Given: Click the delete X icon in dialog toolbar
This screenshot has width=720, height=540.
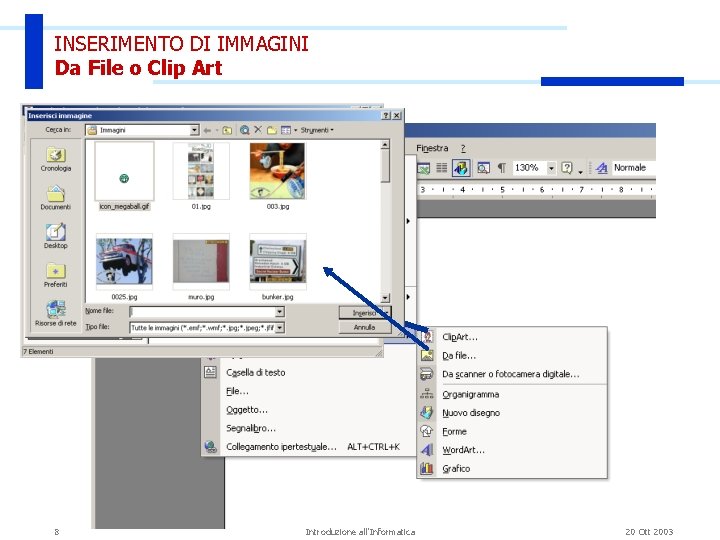Looking at the screenshot, I should 258,130.
